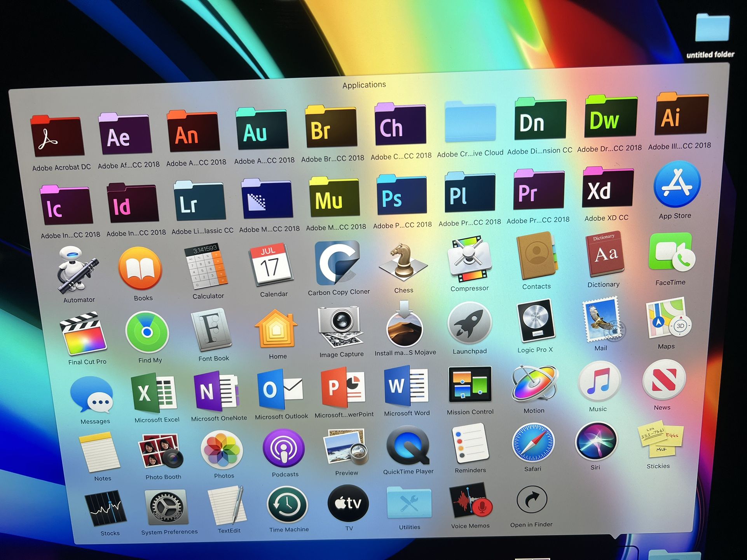747x560 pixels.
Task: Start the Chess app
Action: pyautogui.click(x=403, y=261)
